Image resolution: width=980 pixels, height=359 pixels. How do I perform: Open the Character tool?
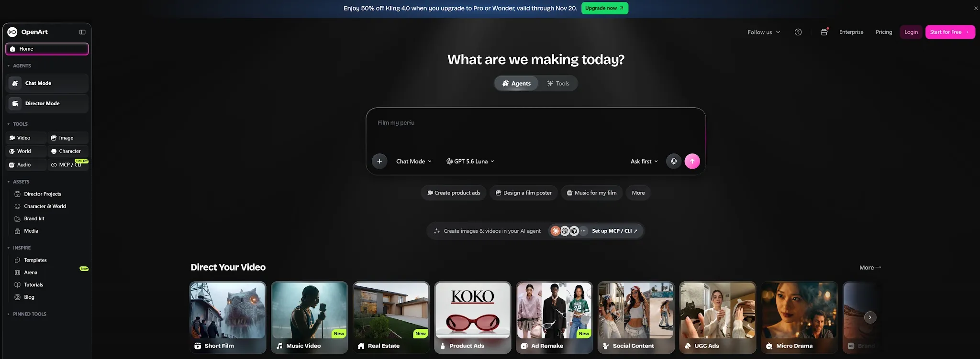[x=68, y=151]
